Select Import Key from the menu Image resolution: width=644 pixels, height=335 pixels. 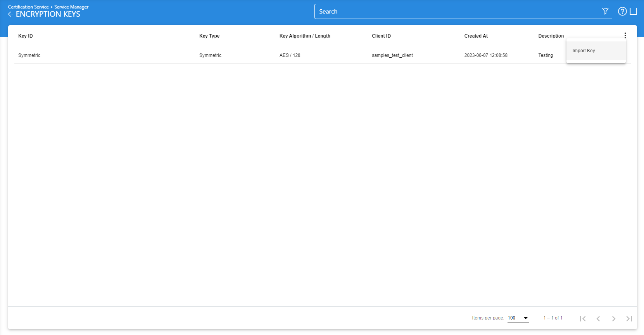point(584,51)
